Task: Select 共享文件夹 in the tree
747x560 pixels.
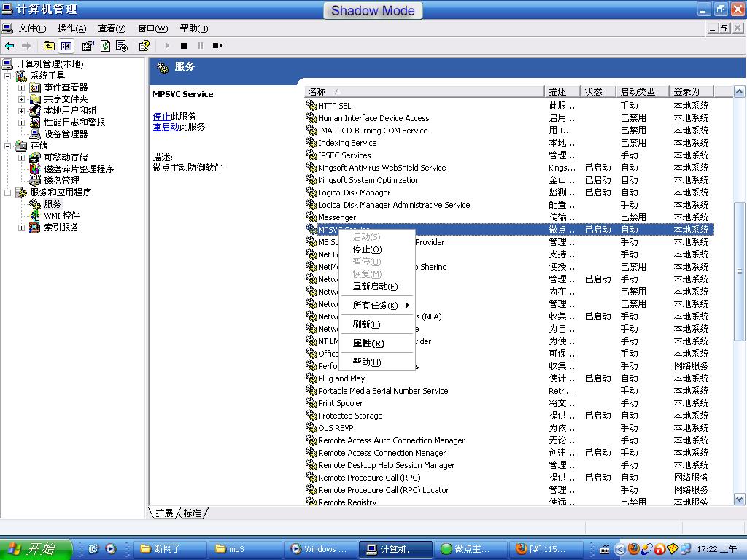Action: [x=66, y=99]
